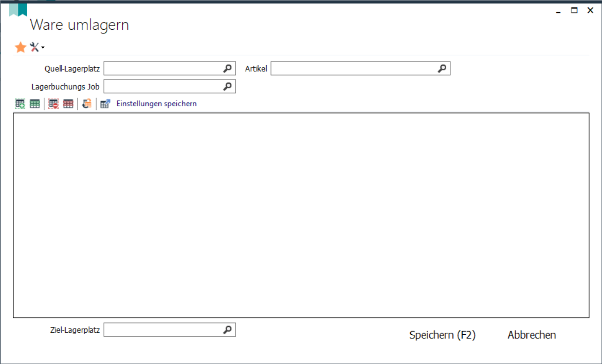Click the Abbrechen button

[532, 335]
